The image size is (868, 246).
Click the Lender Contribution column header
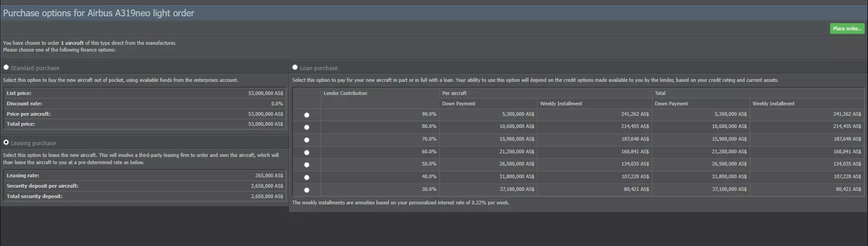(x=345, y=93)
